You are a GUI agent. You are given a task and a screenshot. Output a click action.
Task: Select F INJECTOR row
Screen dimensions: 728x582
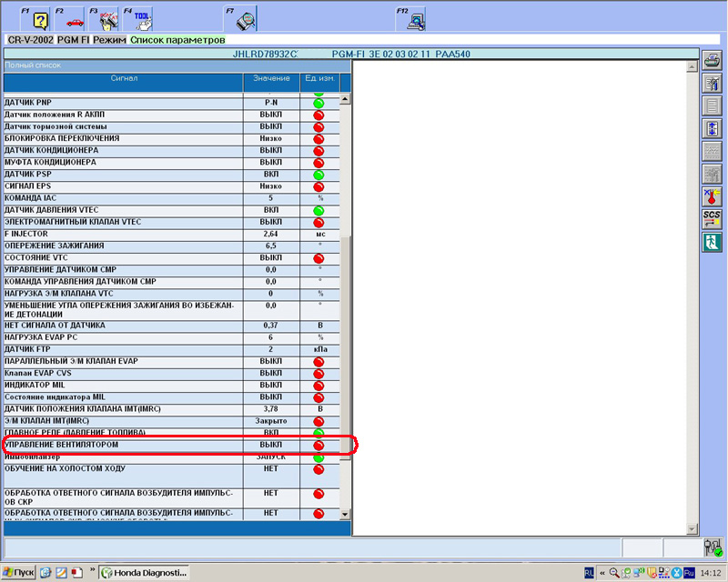click(172, 235)
